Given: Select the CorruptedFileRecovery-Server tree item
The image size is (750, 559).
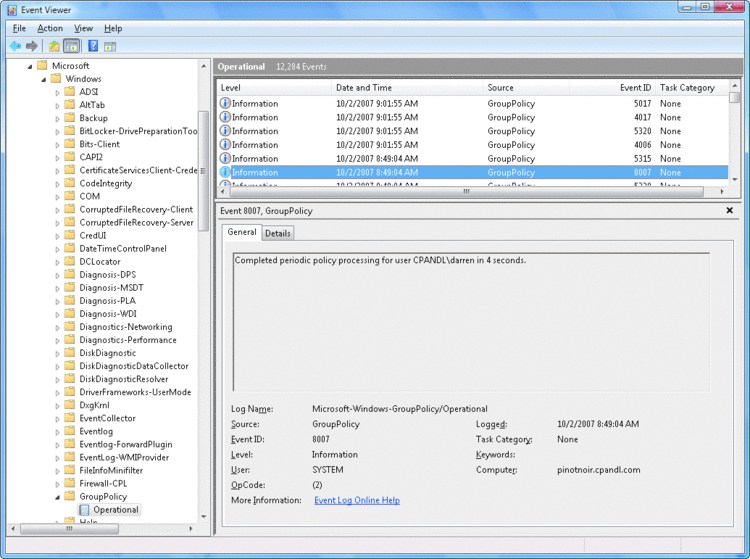Looking at the screenshot, I should pyautogui.click(x=136, y=222).
